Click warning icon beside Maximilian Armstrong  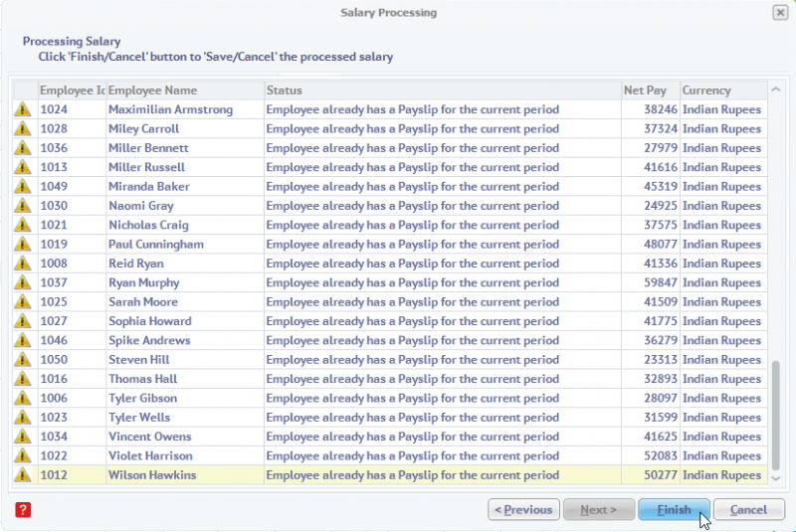22,109
